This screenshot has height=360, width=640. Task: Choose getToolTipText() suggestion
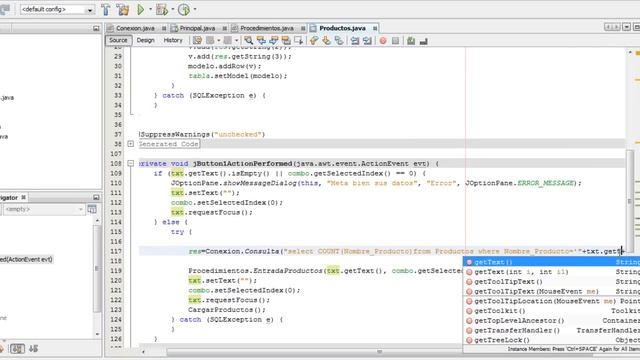click(x=551, y=282)
